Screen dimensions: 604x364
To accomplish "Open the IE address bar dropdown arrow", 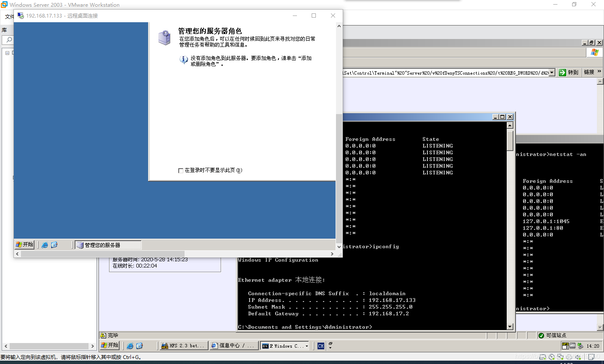I will coord(552,73).
